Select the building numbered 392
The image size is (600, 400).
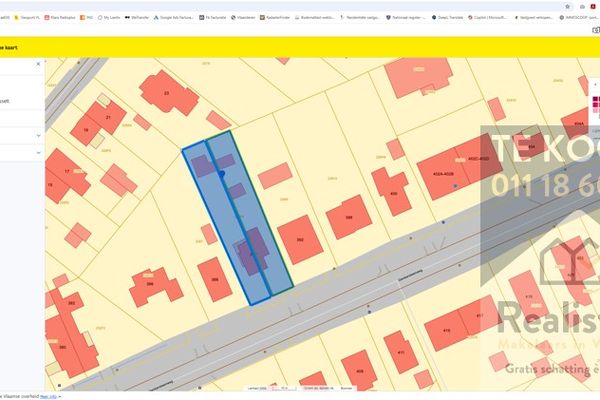click(x=300, y=240)
